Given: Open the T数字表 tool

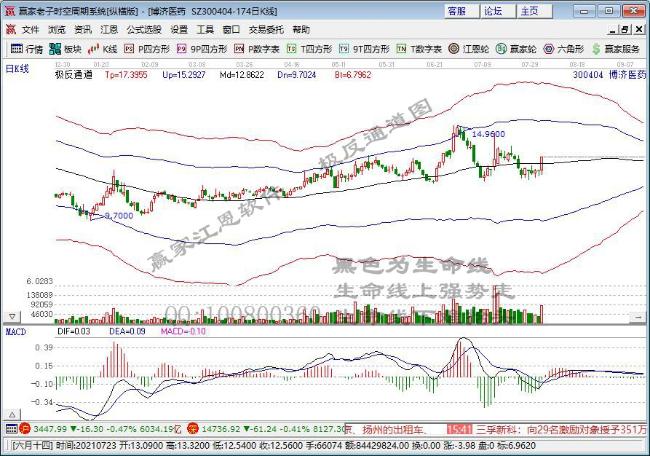Looking at the screenshot, I should click(419, 49).
